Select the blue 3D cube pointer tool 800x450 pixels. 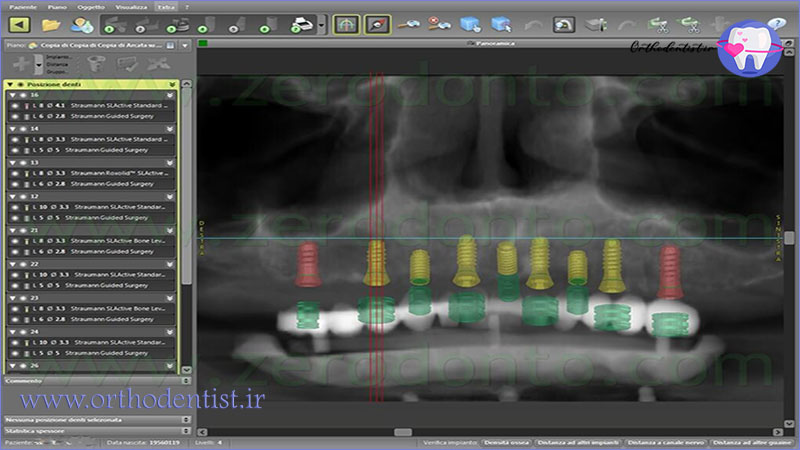(501, 24)
